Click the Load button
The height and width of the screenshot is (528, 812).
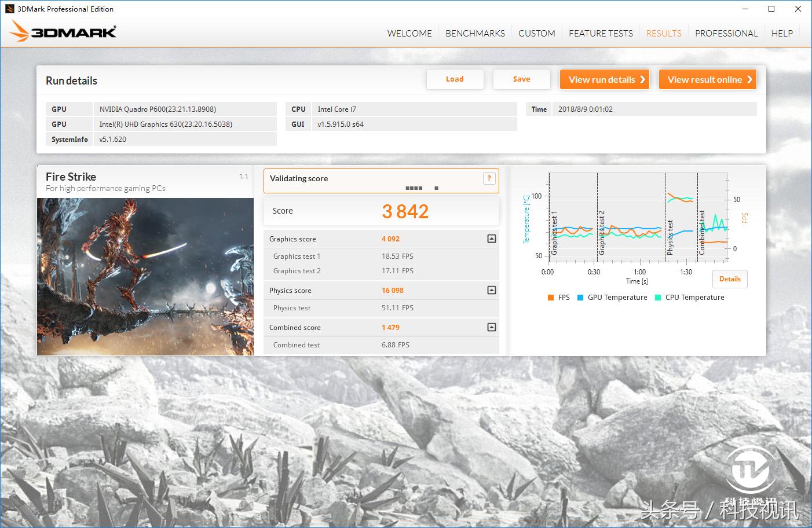pos(455,79)
